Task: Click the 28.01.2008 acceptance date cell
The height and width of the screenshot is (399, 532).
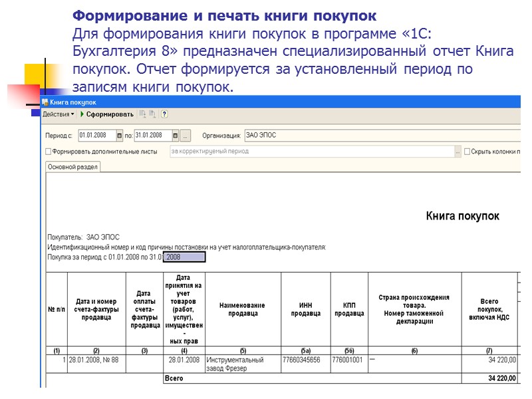Action: [x=184, y=364]
